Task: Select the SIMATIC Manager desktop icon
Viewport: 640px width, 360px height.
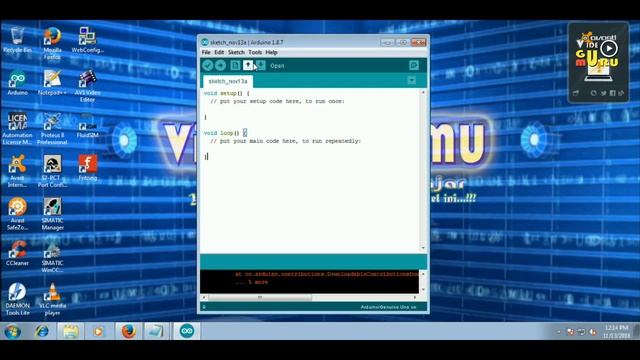Action: tap(52, 213)
